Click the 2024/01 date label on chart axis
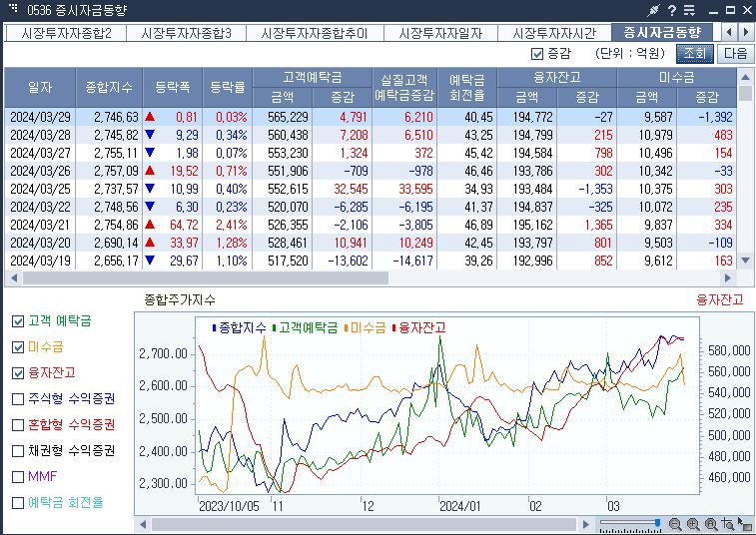The image size is (756, 535). click(x=460, y=507)
